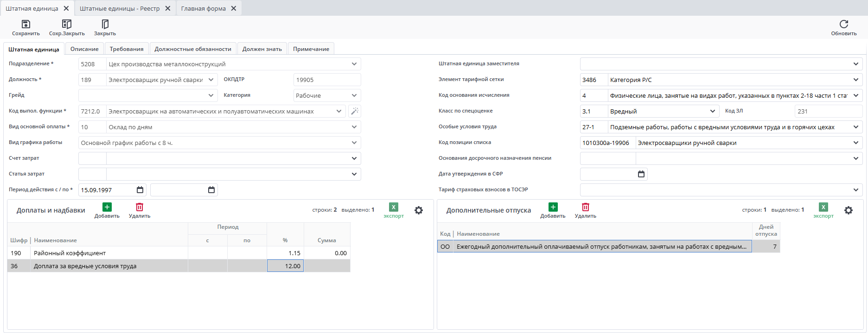The width and height of the screenshot is (868, 333).
Task: Switch to the Требования tab
Action: coord(127,49)
